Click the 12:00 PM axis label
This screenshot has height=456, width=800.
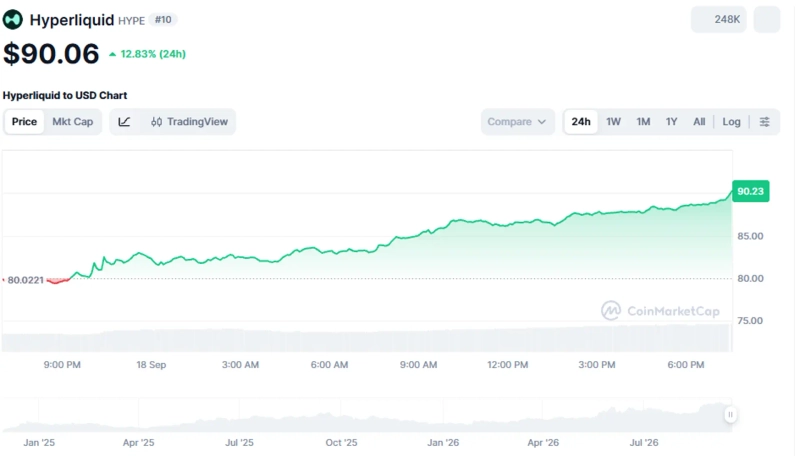(508, 365)
